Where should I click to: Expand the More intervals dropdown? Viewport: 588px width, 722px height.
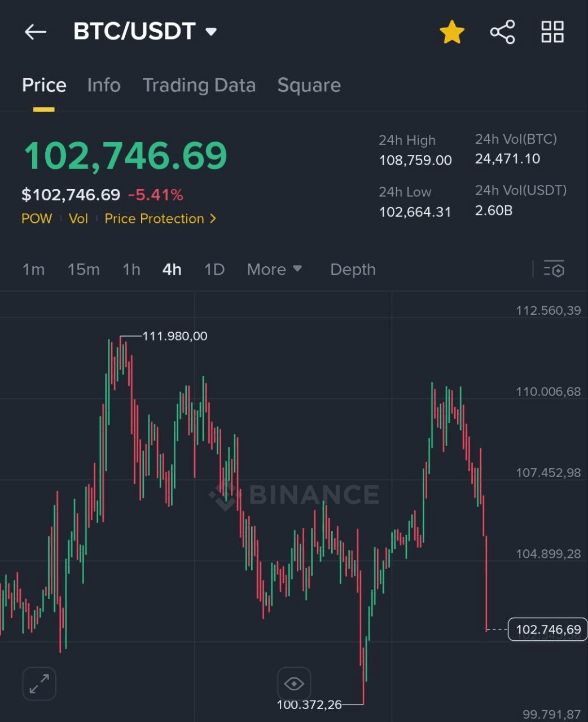(274, 270)
